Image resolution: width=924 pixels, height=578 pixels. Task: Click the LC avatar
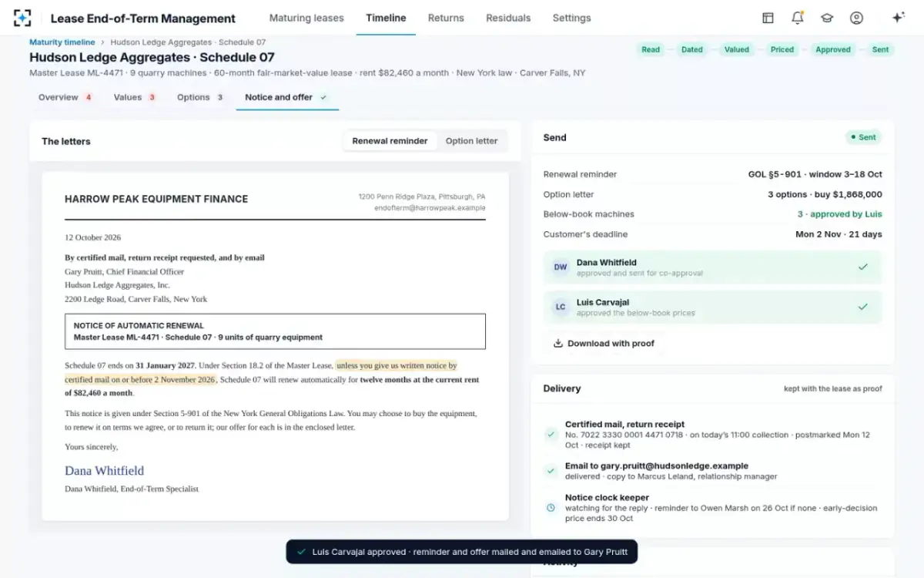pyautogui.click(x=561, y=307)
